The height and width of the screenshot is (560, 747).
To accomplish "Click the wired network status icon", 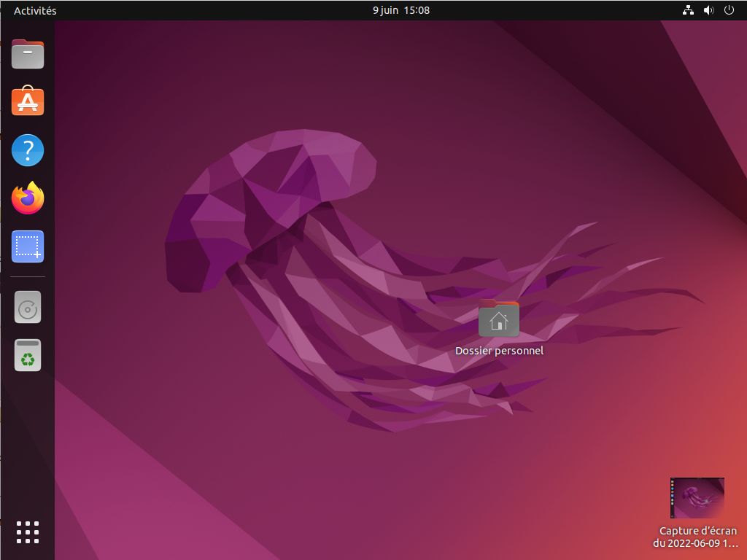I will (x=688, y=10).
